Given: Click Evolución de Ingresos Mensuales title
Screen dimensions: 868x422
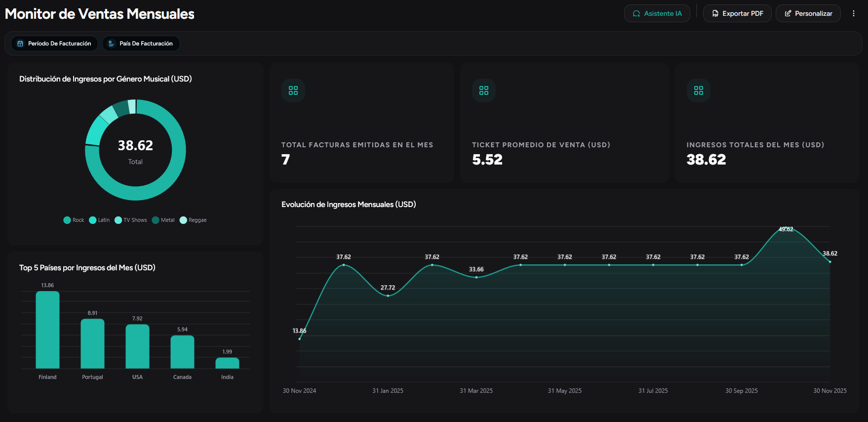Looking at the screenshot, I should 349,205.
